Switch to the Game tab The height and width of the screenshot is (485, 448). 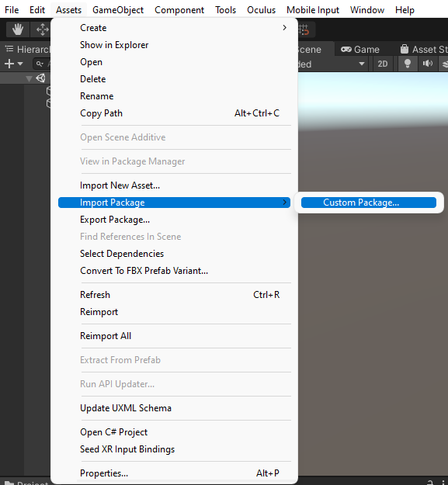360,49
